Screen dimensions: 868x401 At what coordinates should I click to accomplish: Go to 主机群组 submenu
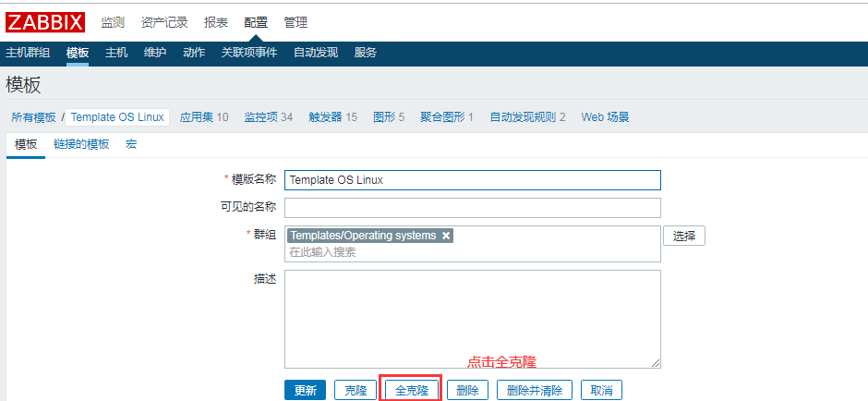tap(28, 53)
